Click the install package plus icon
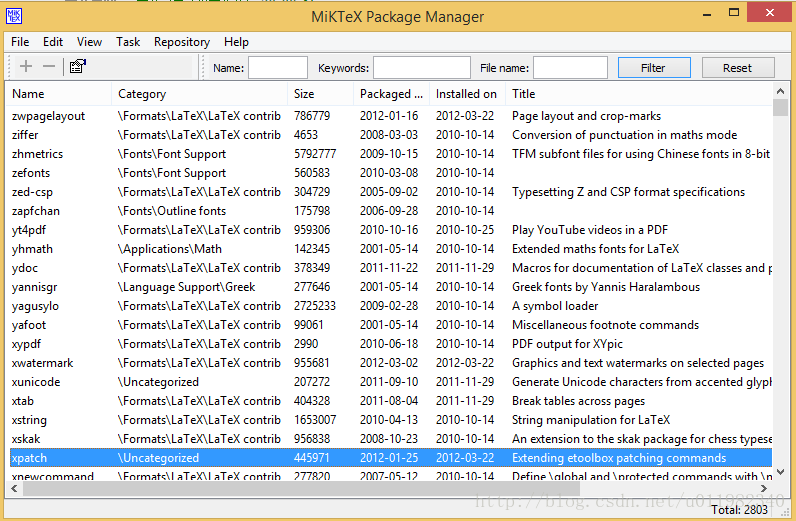The height and width of the screenshot is (521, 796). pyautogui.click(x=26, y=66)
